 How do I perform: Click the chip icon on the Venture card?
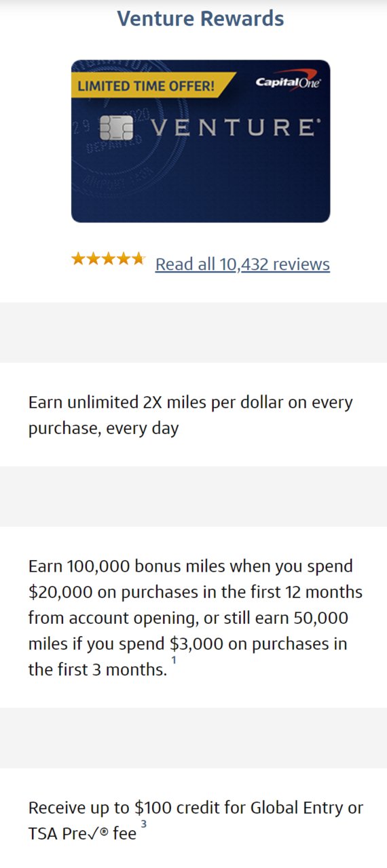115,127
